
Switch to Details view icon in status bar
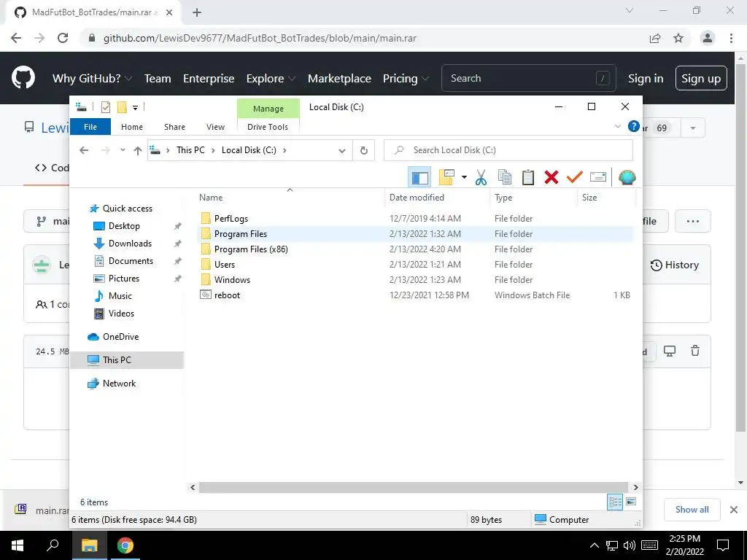click(615, 502)
